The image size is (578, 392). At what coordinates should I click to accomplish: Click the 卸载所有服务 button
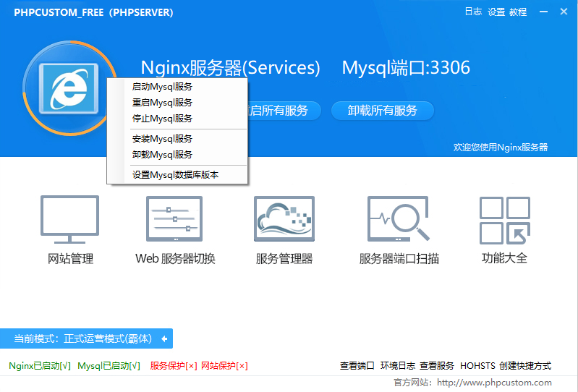[383, 110]
